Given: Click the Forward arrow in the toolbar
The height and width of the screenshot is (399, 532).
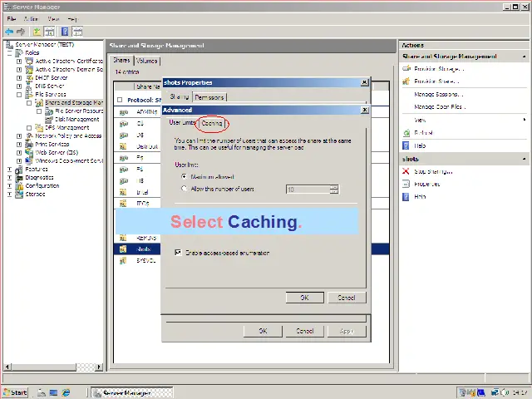Looking at the screenshot, I should pyautogui.click(x=21, y=32).
